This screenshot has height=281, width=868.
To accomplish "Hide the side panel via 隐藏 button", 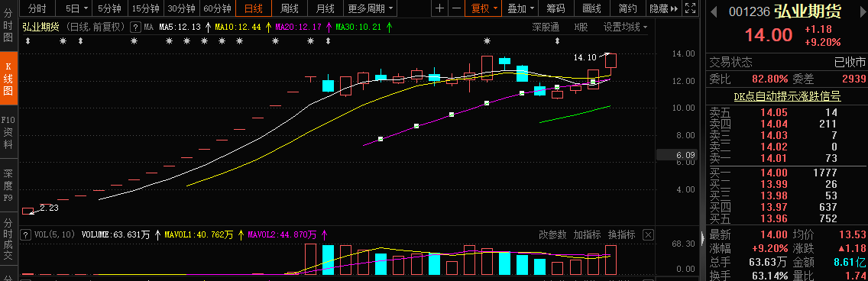I will click(664, 8).
